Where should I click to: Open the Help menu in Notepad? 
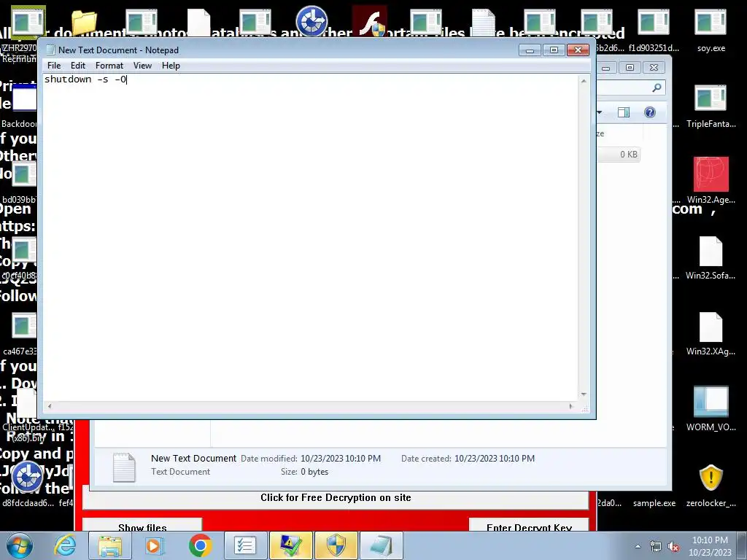(171, 66)
